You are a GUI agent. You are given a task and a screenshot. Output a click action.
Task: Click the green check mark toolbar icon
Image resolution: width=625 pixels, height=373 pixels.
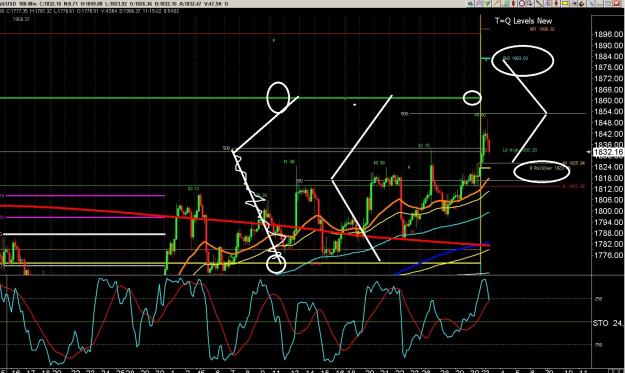[x=487, y=4]
